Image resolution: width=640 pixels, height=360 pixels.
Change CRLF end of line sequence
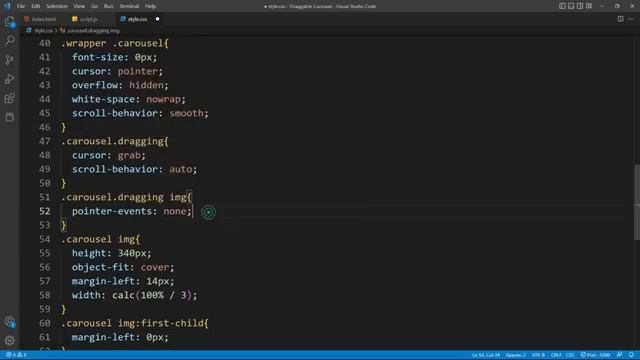[556, 355]
